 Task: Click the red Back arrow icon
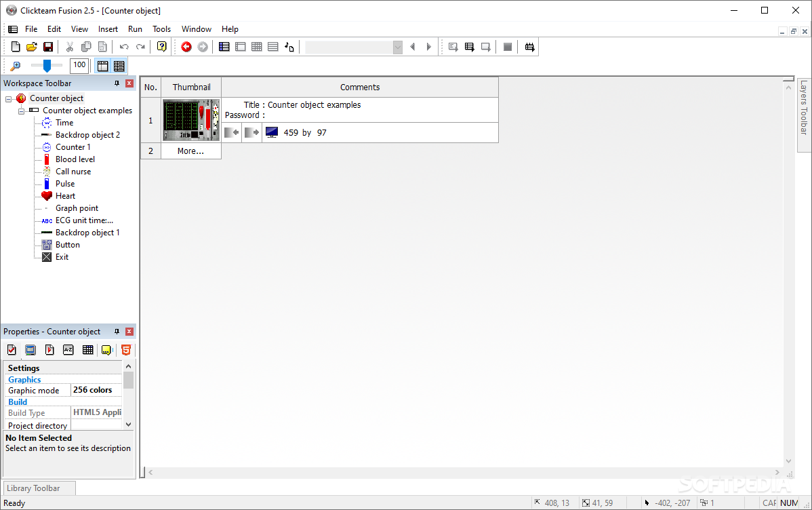pos(186,47)
